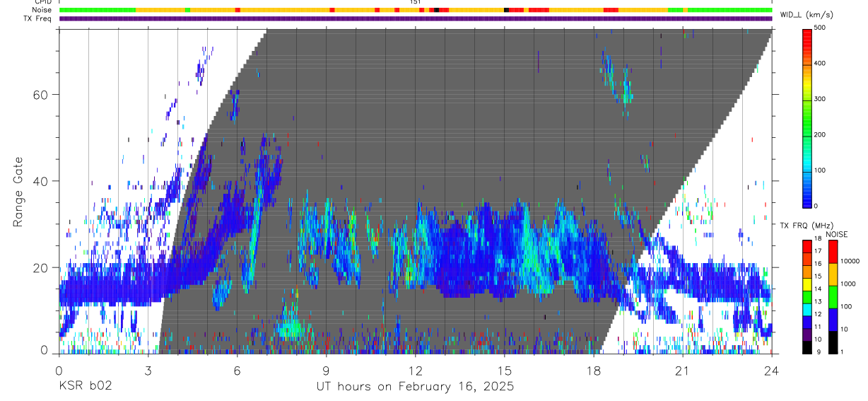Click the 'Range Gate' y-axis title
This screenshot has width=868, height=401.
click(18, 192)
